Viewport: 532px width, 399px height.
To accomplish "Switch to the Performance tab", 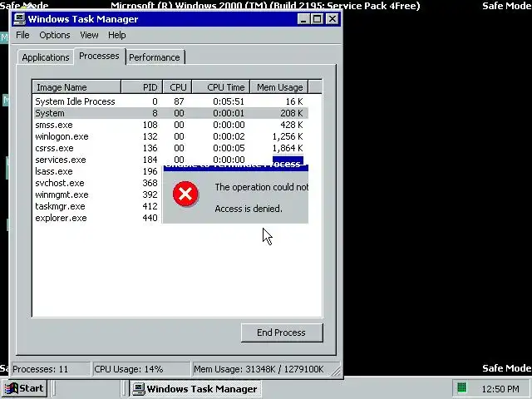I will 155,57.
